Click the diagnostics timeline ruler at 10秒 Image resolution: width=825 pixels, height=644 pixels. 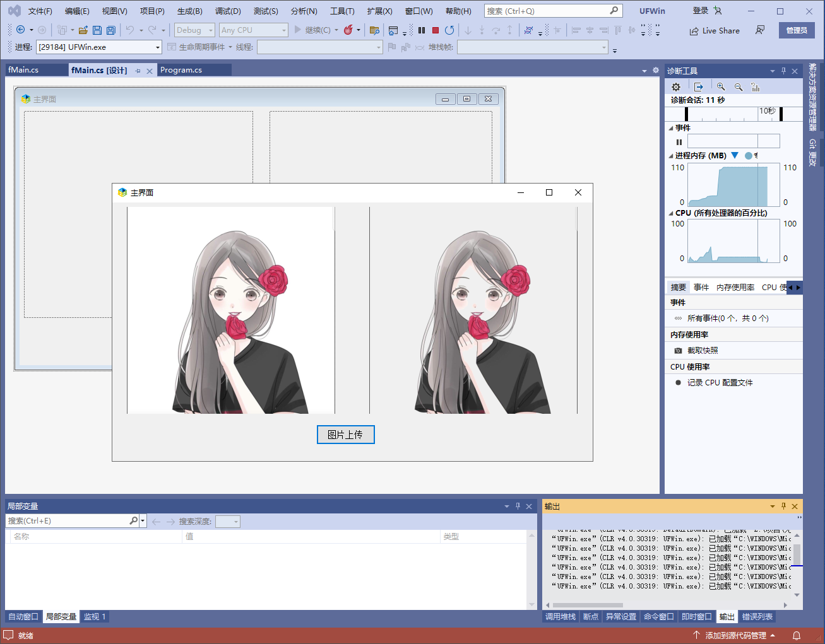coord(768,111)
